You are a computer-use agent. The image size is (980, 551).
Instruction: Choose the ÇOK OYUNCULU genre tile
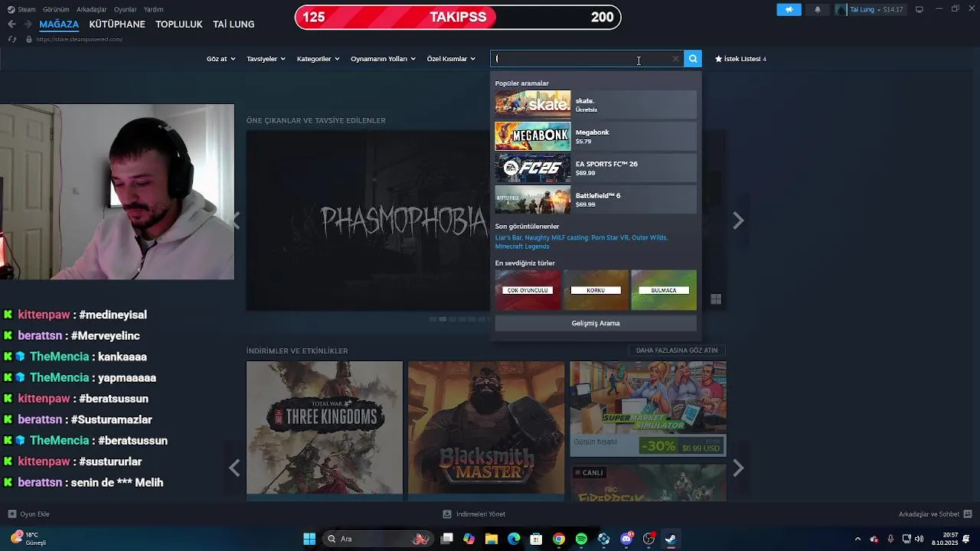click(x=528, y=290)
